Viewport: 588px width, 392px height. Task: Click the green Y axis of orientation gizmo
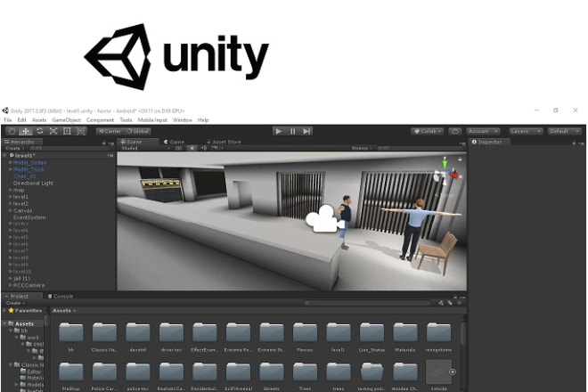[445, 163]
